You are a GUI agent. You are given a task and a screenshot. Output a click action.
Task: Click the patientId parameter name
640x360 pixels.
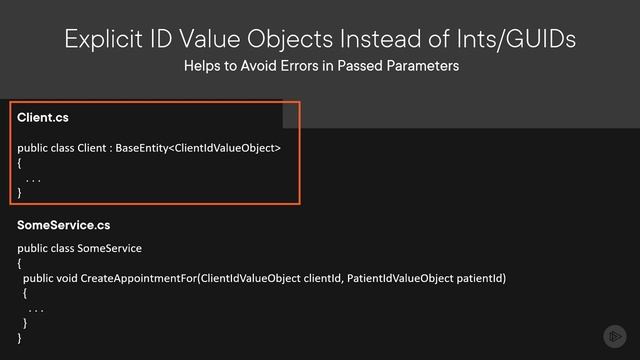point(479,278)
